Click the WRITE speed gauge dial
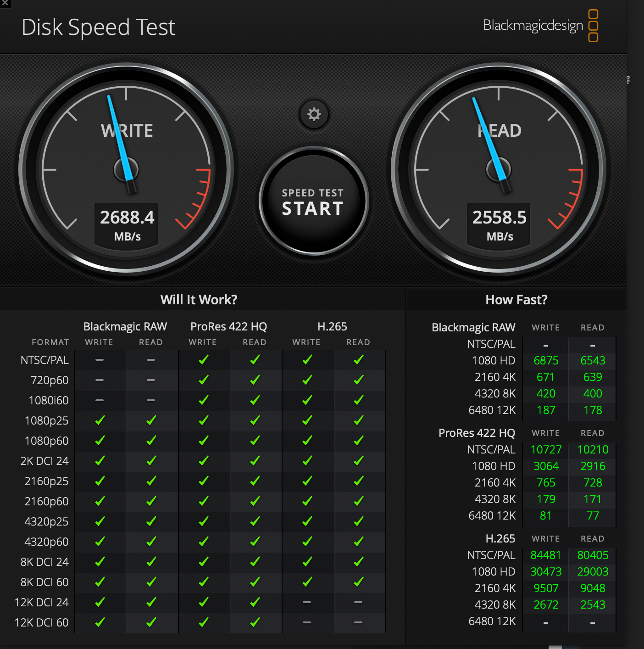 pyautogui.click(x=126, y=169)
